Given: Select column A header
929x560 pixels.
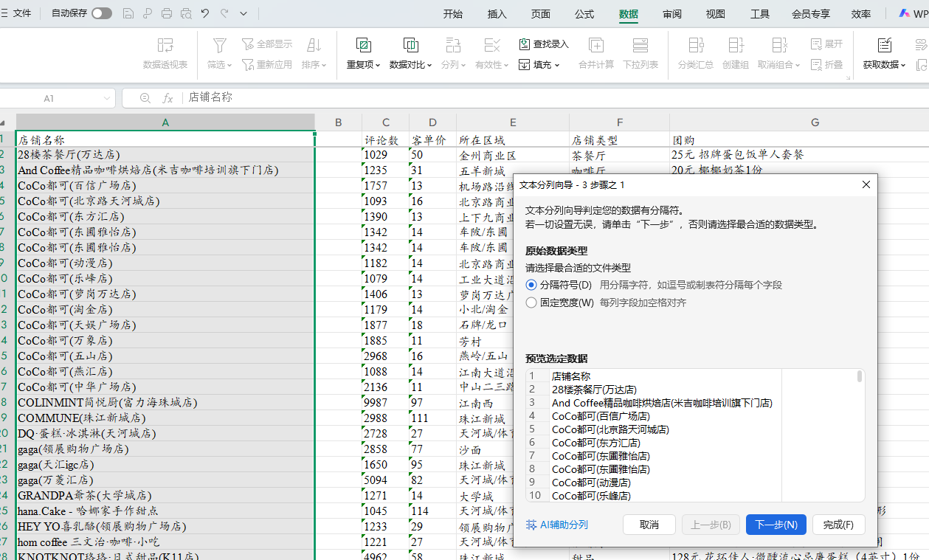Looking at the screenshot, I should (x=165, y=122).
